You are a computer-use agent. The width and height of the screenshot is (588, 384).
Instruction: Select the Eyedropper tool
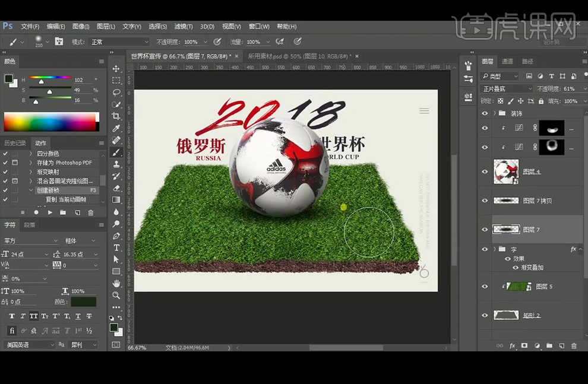pos(116,128)
